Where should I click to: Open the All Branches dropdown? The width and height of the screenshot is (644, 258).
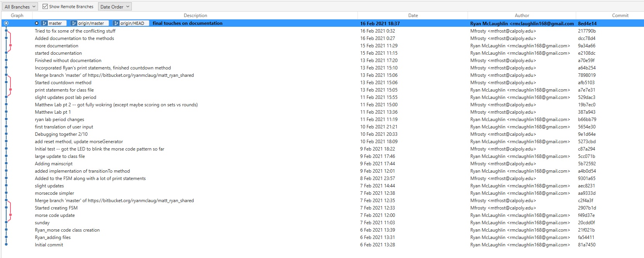pyautogui.click(x=20, y=7)
